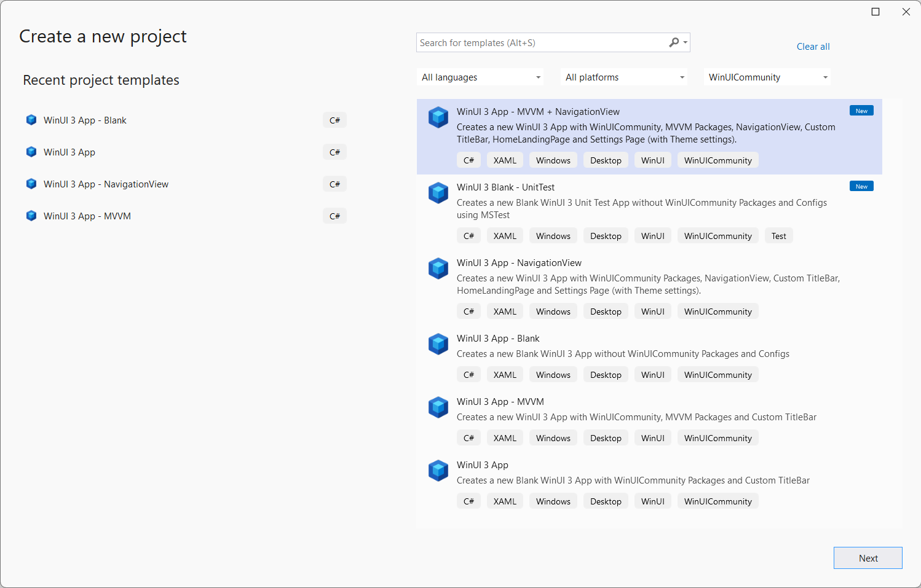921x588 pixels.
Task: Click WinUI tag under WinUI 3 App - MVVM template
Action: 652,438
